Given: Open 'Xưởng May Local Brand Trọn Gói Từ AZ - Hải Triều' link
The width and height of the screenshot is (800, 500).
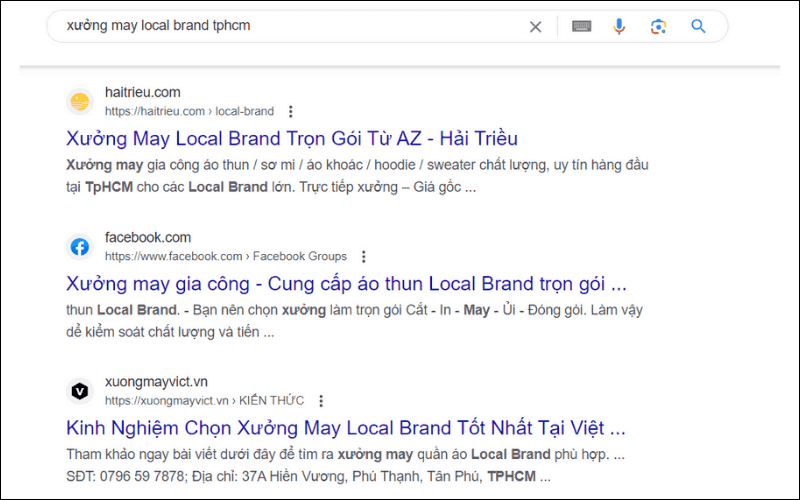Looking at the screenshot, I should pyautogui.click(x=292, y=138).
